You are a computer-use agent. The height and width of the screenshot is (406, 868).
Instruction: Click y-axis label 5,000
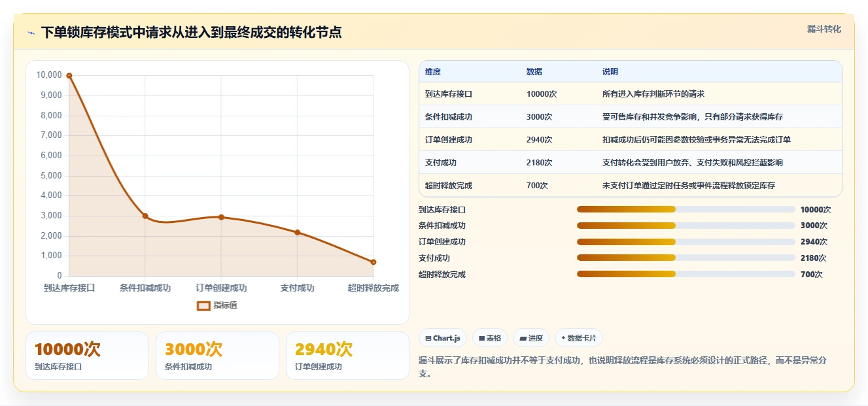51,176
